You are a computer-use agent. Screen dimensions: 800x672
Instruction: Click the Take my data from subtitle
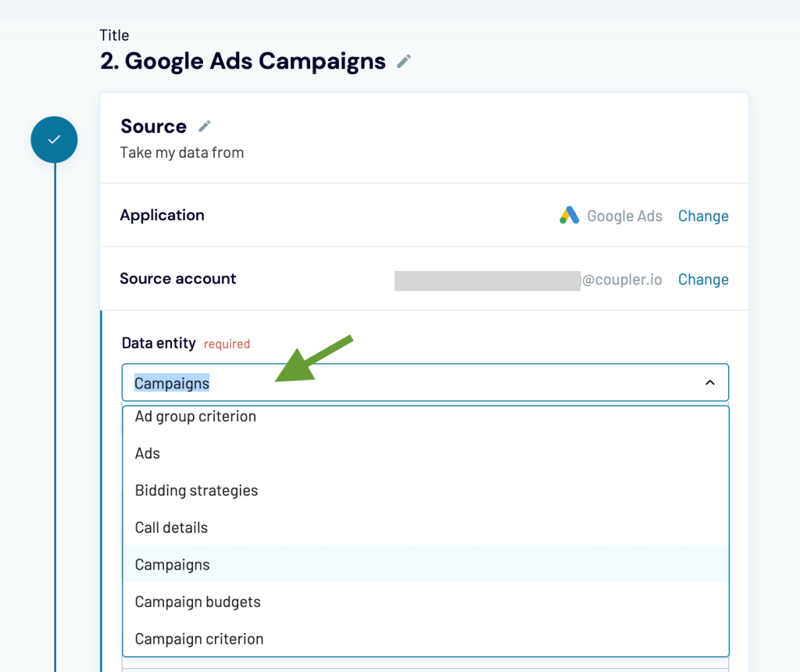182,153
